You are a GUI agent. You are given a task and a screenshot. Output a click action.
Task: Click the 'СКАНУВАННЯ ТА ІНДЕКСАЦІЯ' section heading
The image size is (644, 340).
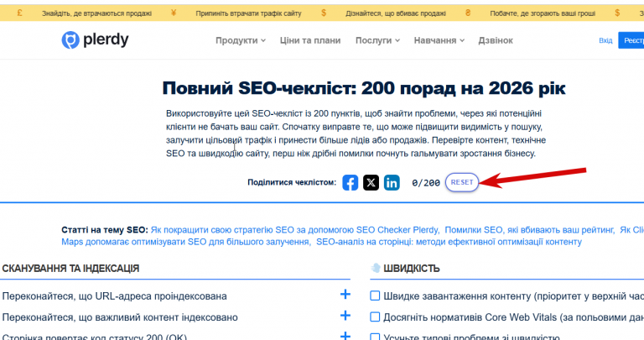click(x=70, y=269)
